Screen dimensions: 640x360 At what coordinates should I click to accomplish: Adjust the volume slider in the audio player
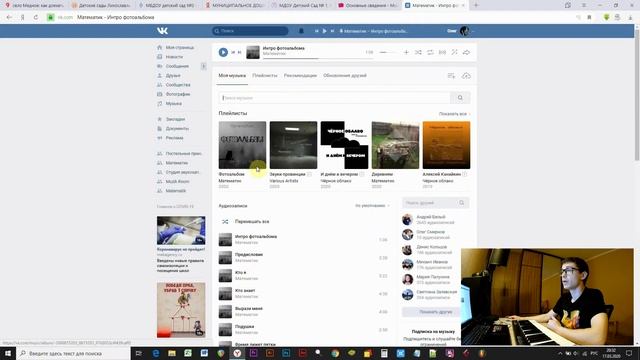tap(388, 52)
